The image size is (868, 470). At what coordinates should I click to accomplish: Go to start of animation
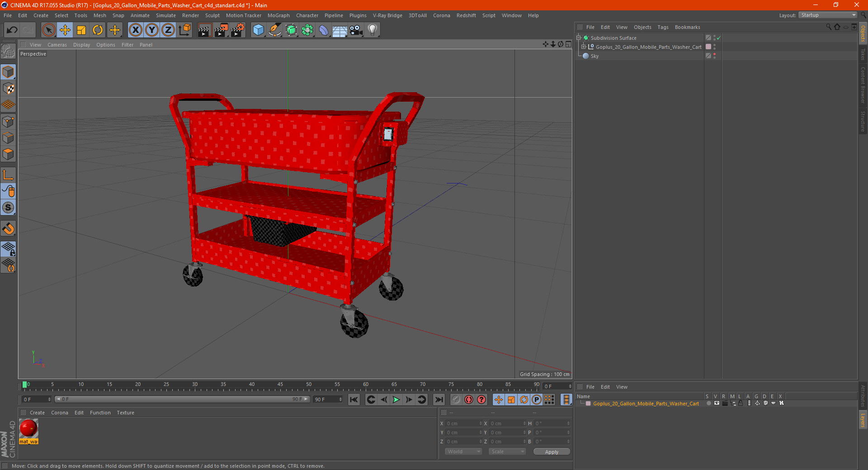point(354,399)
